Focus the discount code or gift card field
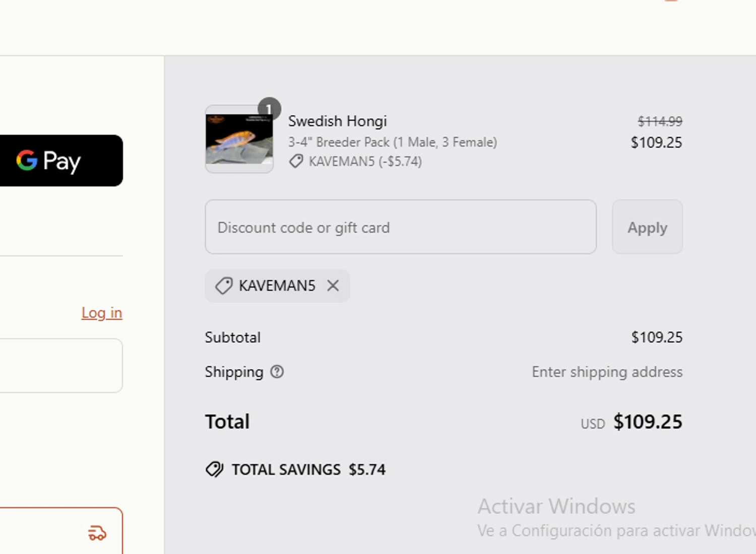 (x=401, y=227)
